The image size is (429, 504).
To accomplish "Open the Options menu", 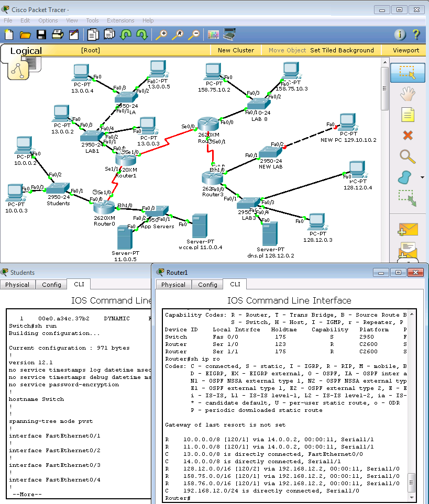I will click(48, 20).
